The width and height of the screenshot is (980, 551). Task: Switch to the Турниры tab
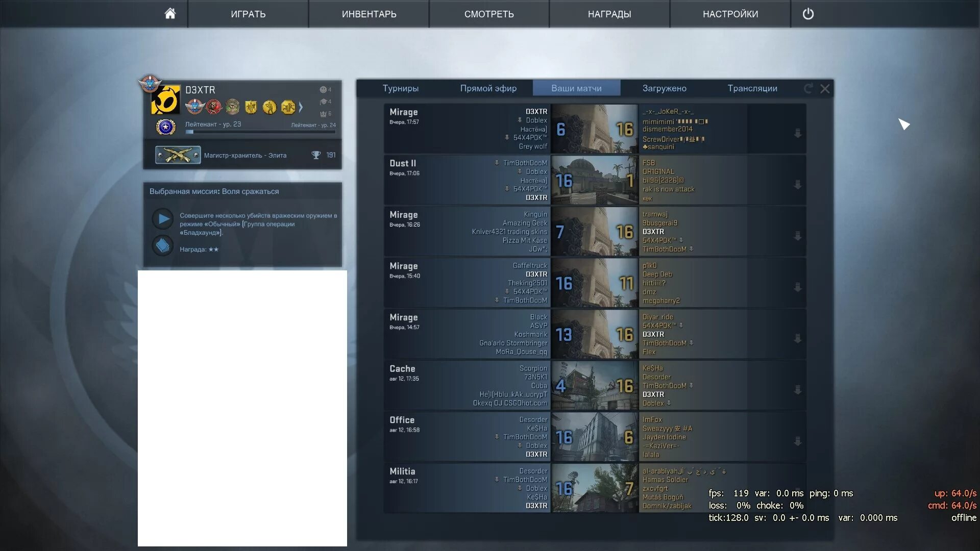pyautogui.click(x=401, y=88)
